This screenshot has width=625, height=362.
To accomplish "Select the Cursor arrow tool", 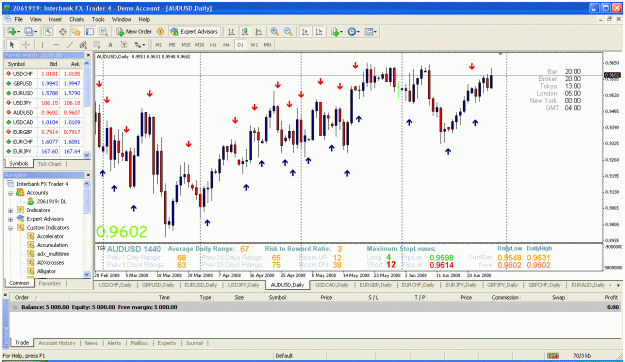I will click(x=12, y=45).
